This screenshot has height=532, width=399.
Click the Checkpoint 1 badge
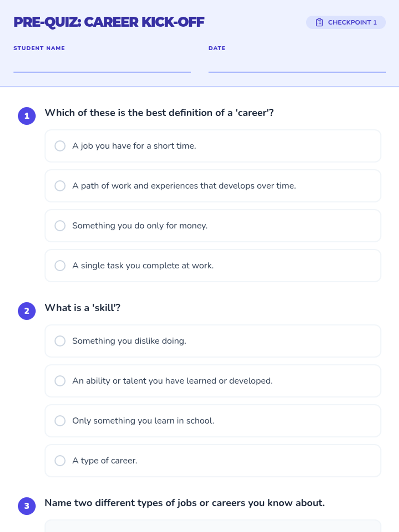coord(346,22)
